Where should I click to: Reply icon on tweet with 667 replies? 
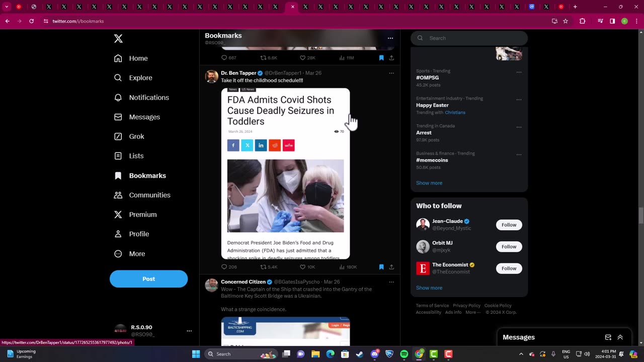pyautogui.click(x=224, y=58)
